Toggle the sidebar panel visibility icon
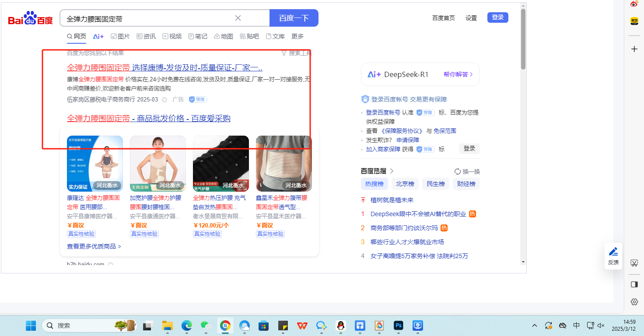The height and width of the screenshot is (336, 644). click(x=634, y=284)
